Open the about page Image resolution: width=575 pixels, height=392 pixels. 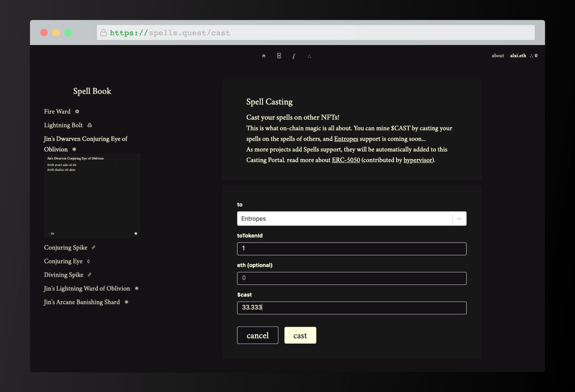(498, 56)
